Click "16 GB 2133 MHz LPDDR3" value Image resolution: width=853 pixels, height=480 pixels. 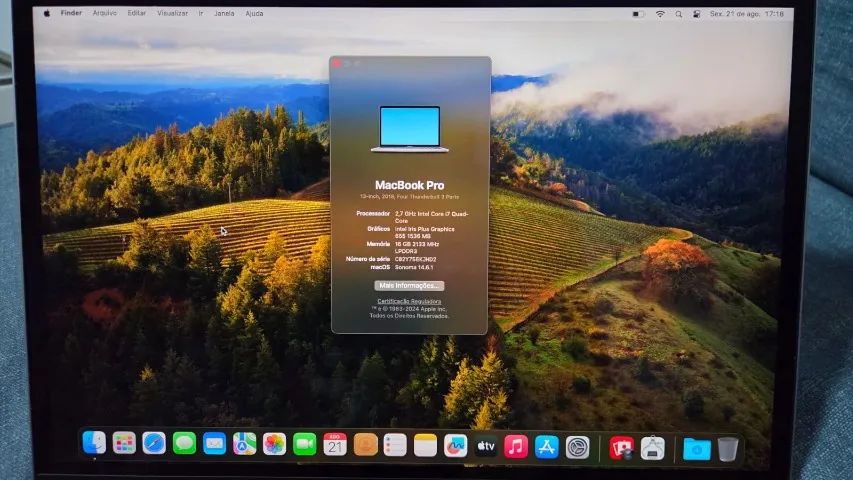[417, 248]
